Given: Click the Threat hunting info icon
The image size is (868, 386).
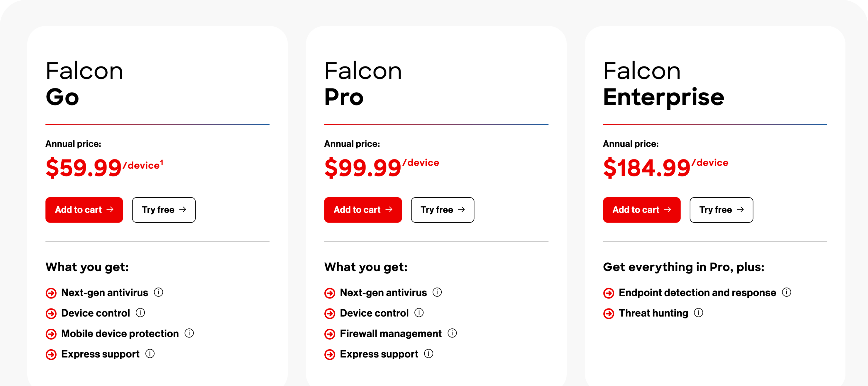Looking at the screenshot, I should click(x=699, y=313).
